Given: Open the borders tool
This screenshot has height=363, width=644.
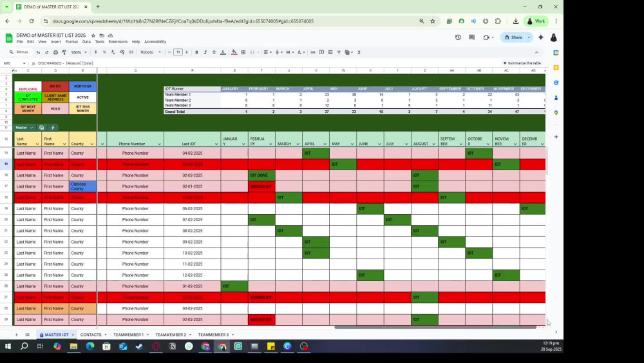Looking at the screenshot, I should [x=243, y=52].
